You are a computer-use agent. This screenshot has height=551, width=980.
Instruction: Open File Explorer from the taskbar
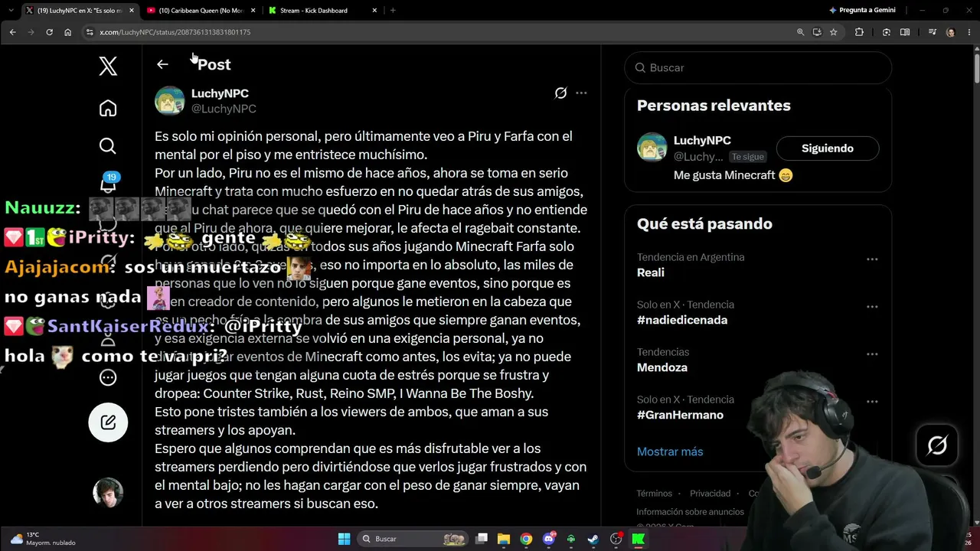504,539
